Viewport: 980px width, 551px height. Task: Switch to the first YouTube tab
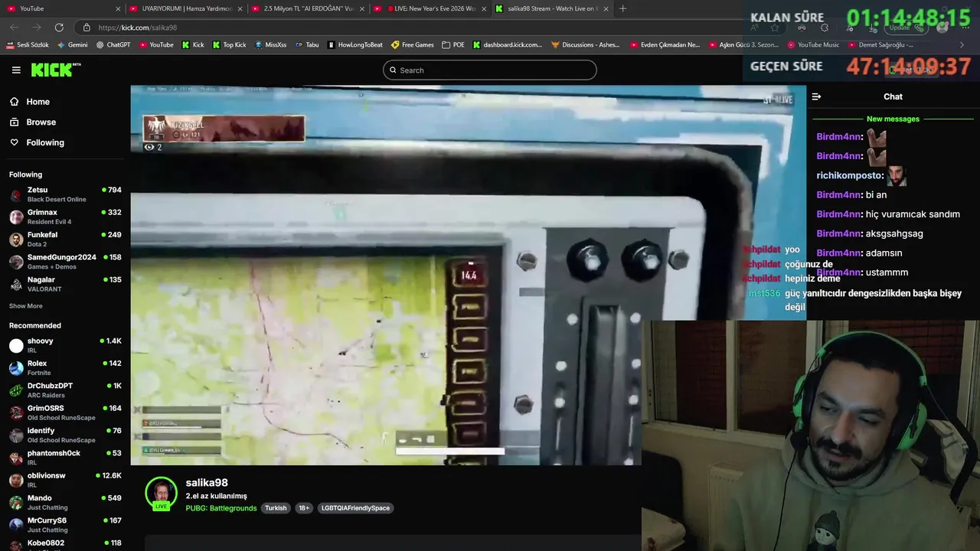tap(61, 8)
